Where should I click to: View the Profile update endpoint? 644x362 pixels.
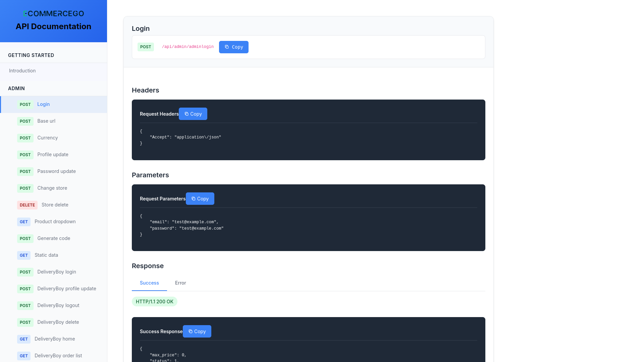tap(54, 155)
